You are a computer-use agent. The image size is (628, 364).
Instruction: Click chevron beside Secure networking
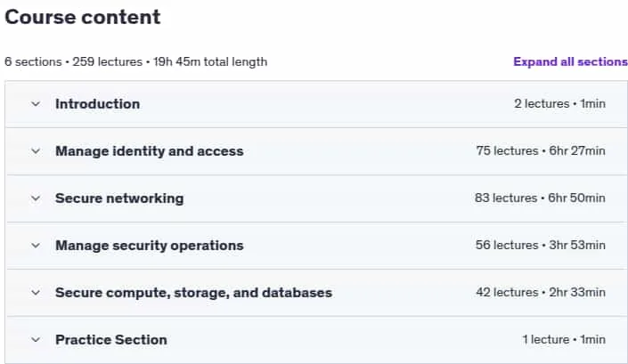click(x=36, y=198)
